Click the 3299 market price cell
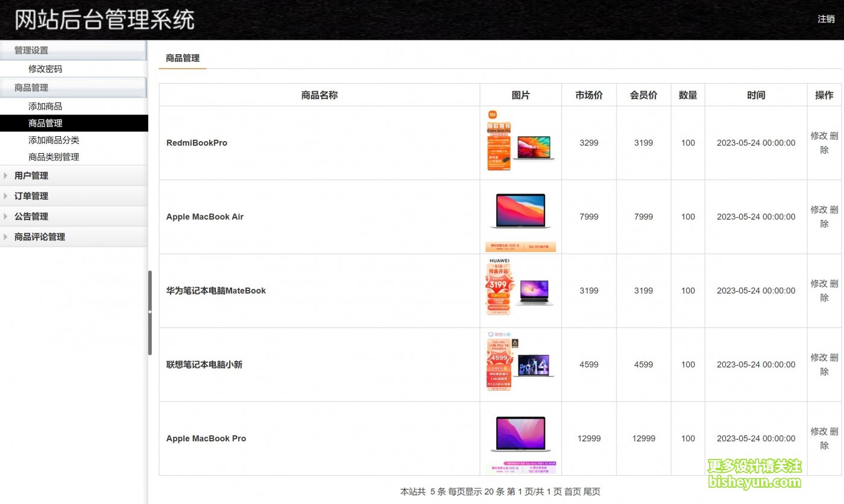This screenshot has height=504, width=844. [589, 143]
